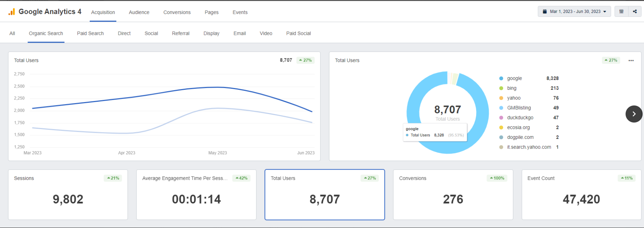Click the bing legend label

512,88
